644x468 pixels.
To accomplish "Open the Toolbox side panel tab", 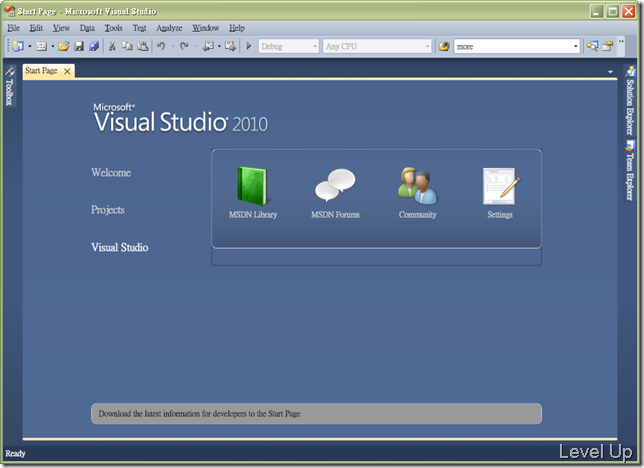I will 9,86.
